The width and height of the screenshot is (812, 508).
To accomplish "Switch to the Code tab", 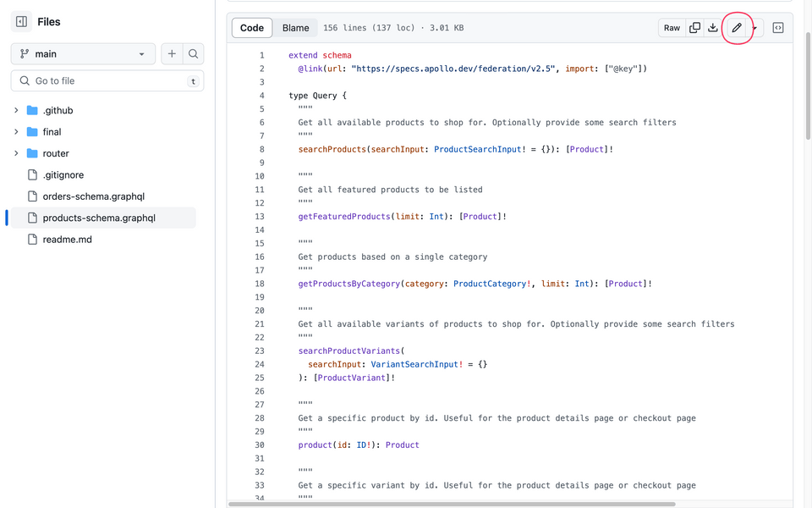I will click(252, 28).
